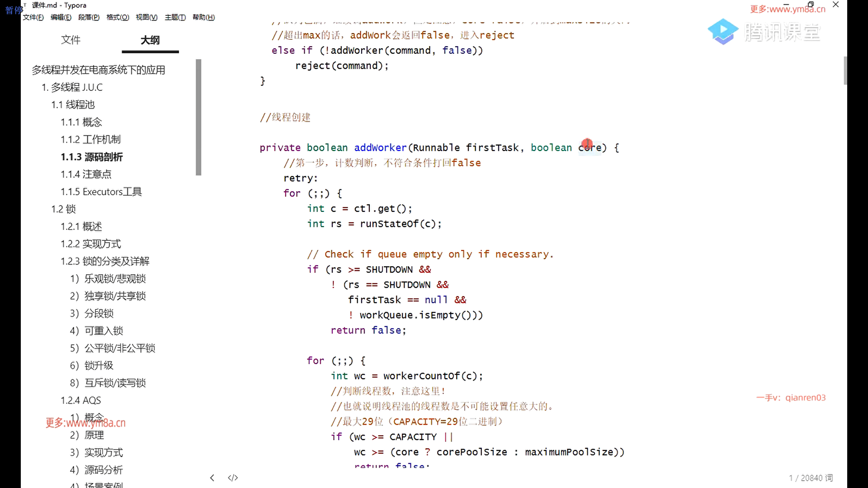
Task: Open the 格式(O) menu
Action: pos(118,17)
